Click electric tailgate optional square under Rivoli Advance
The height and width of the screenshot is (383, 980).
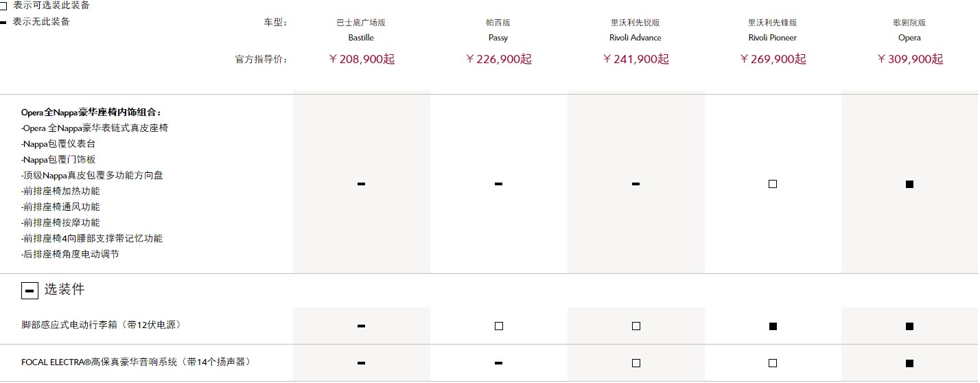click(636, 326)
